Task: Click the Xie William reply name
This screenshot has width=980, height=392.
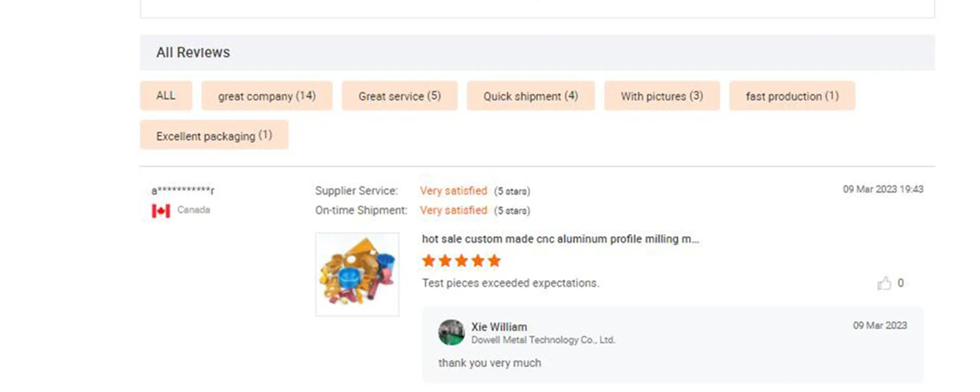Action: click(499, 327)
